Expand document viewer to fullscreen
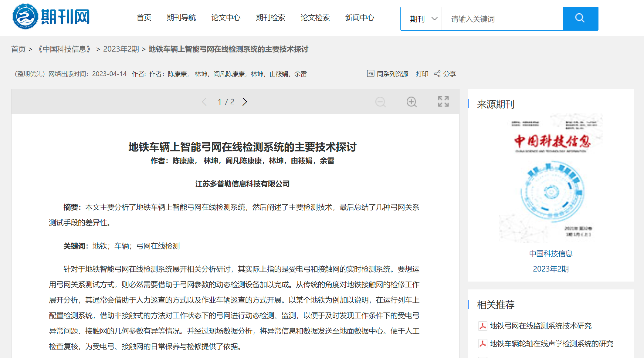The width and height of the screenshot is (644, 358). point(443,102)
